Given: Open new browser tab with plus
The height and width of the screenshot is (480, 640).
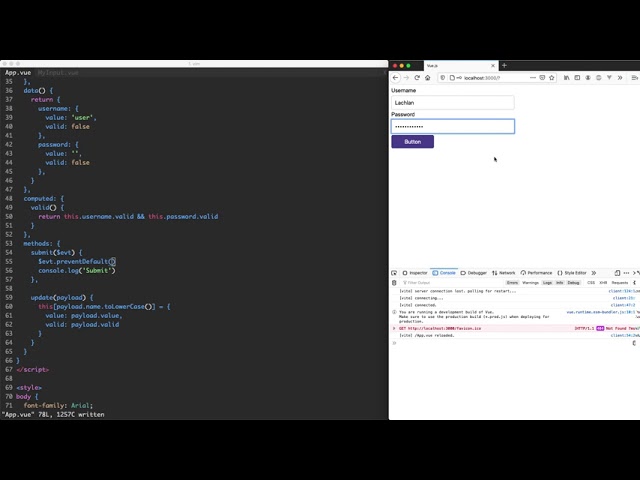Looking at the screenshot, I should point(504,65).
